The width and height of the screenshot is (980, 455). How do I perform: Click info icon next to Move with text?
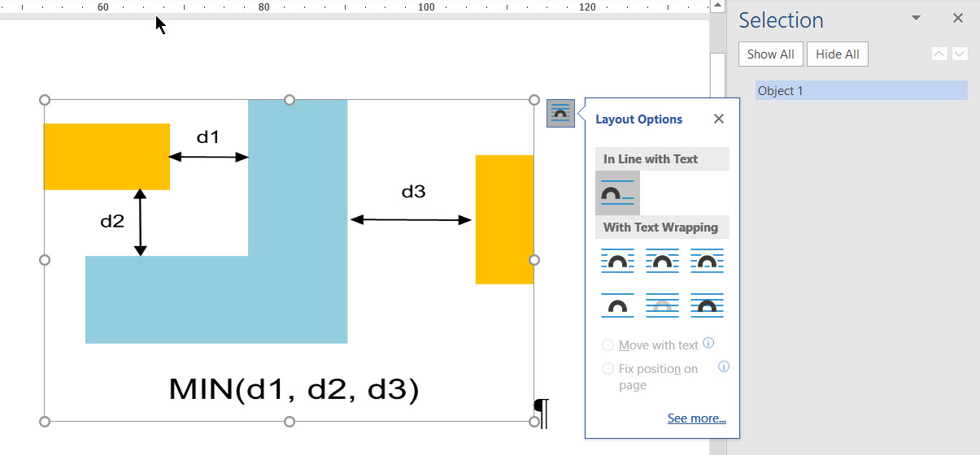tap(708, 343)
